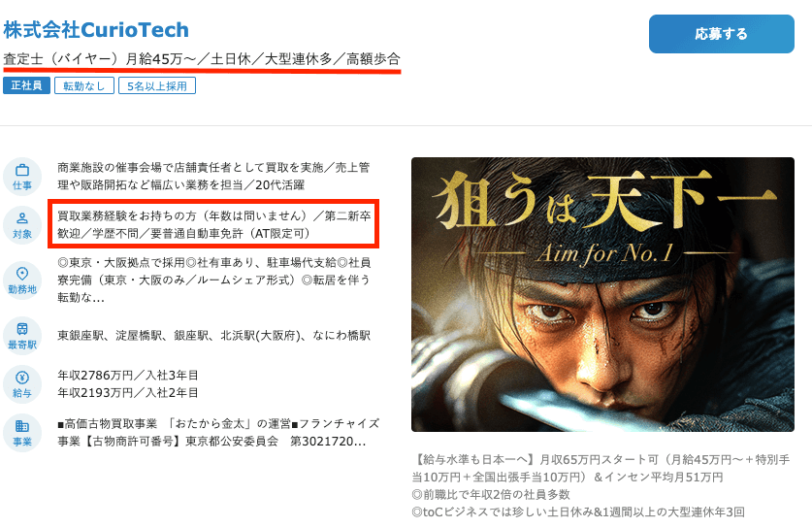Click the train 最寄駅 icon

pyautogui.click(x=22, y=336)
